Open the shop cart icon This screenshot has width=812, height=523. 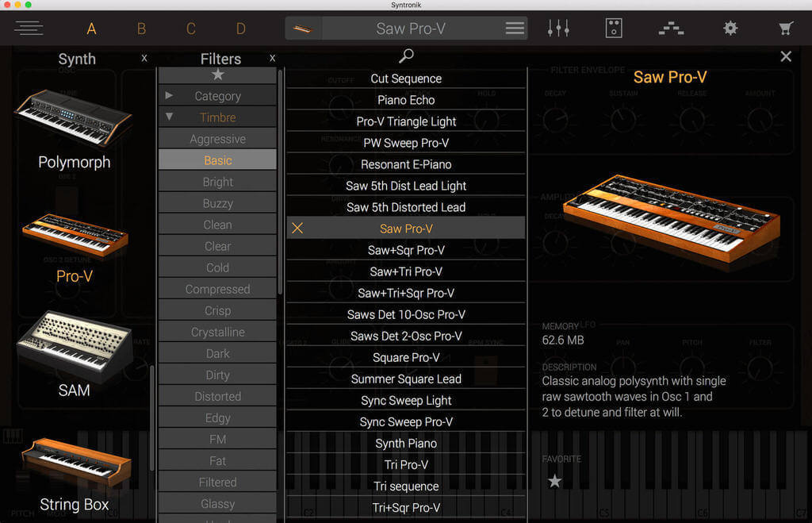click(786, 28)
